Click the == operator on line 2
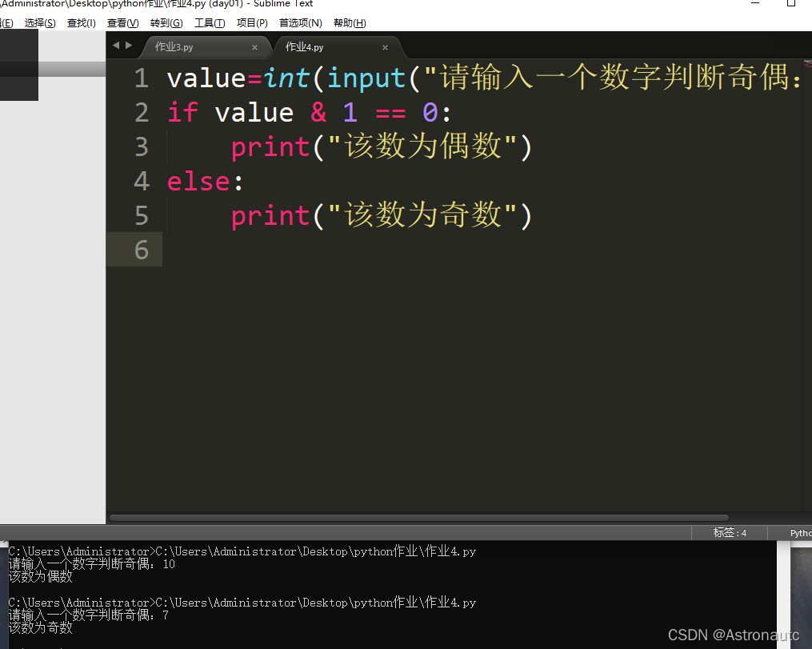812x649 pixels. 390,113
